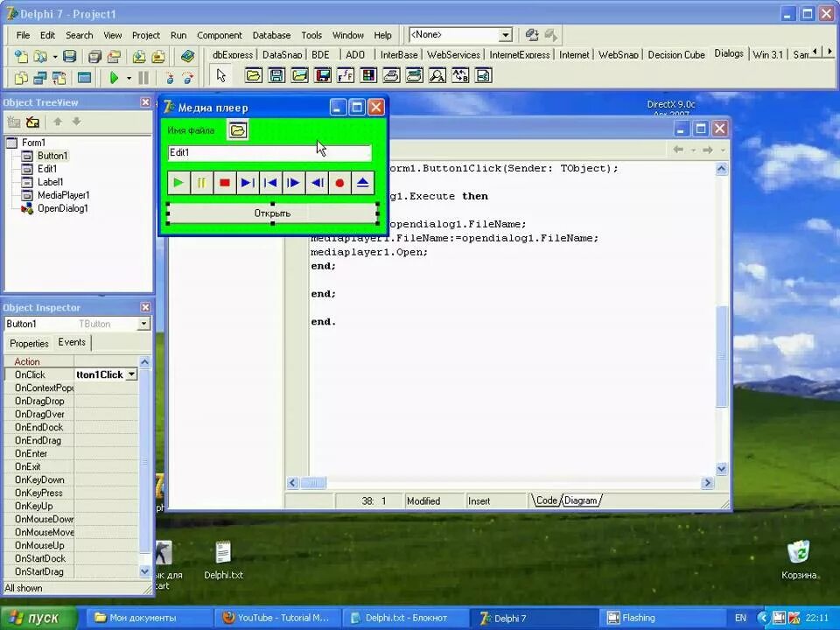
Task: Expand the Open file dropdown arrow
Action: click(54, 56)
